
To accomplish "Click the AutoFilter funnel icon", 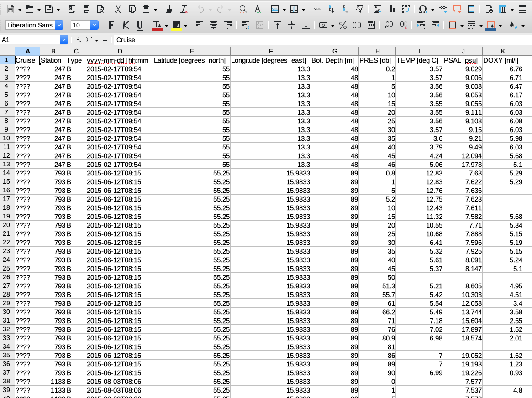I will pos(360,9).
